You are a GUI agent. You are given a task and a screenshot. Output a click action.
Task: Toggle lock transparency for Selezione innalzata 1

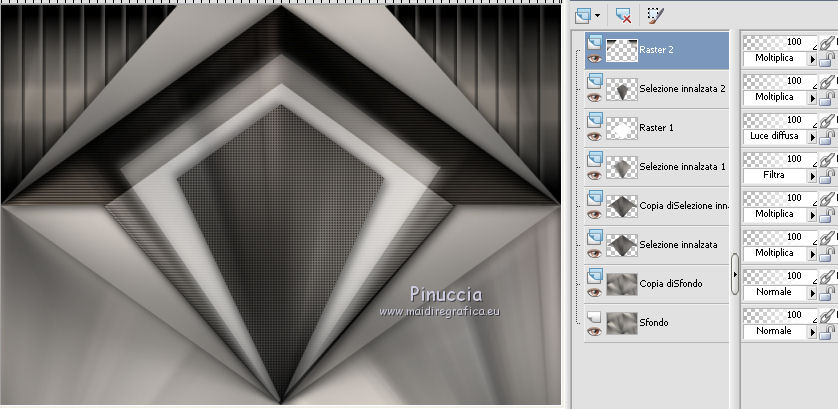tap(827, 176)
